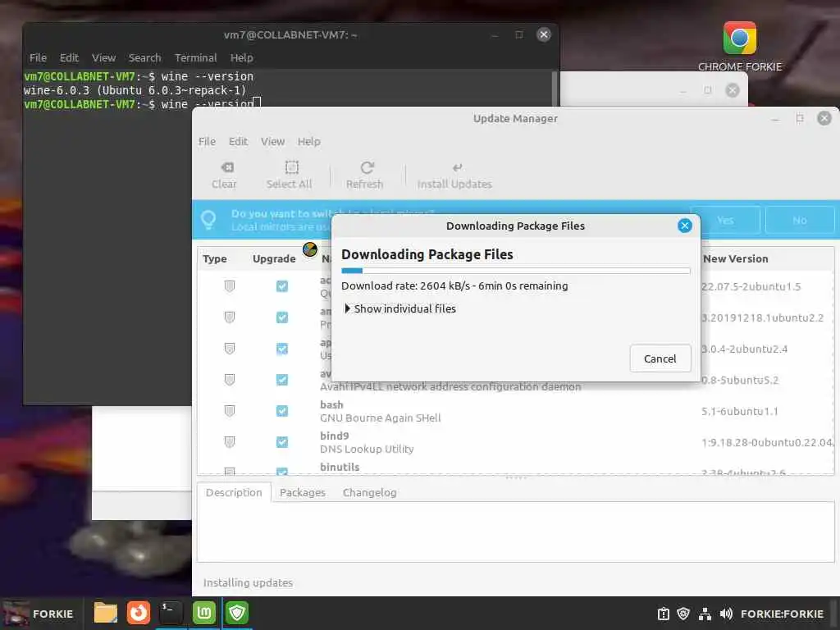Open the Terminal window's Search menu
Image resolution: width=840 pixels, height=630 pixels.
tap(144, 58)
